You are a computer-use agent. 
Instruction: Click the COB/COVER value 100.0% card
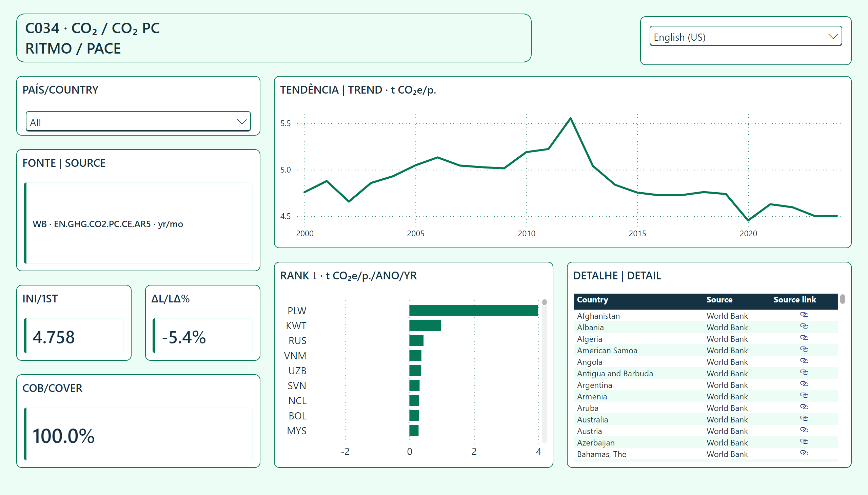(138, 434)
